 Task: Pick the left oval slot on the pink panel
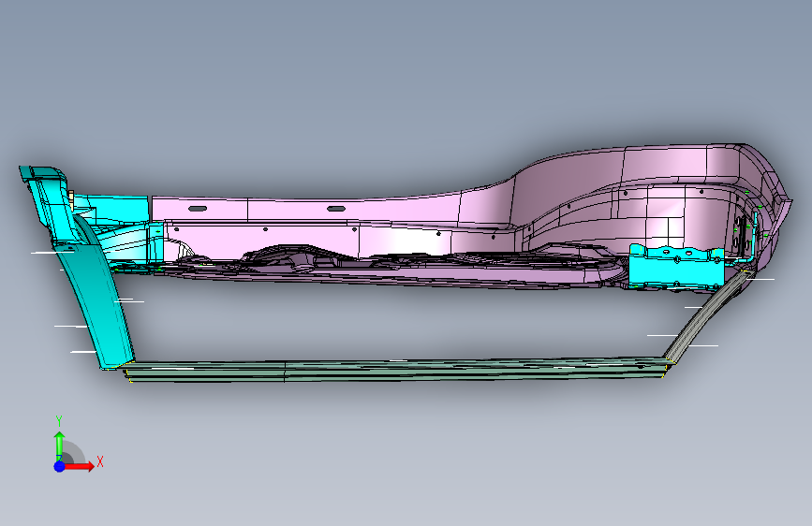point(198,209)
